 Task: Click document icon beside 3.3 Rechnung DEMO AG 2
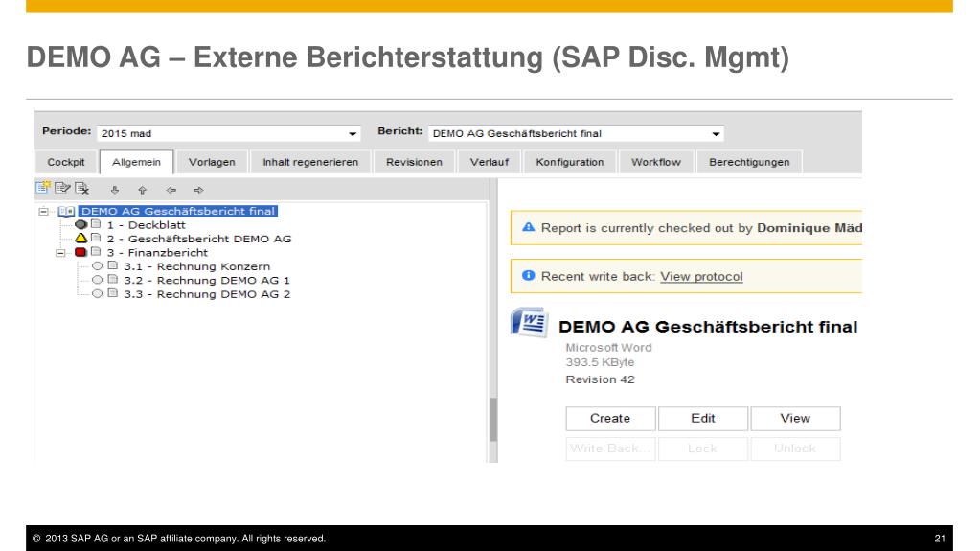[112, 292]
